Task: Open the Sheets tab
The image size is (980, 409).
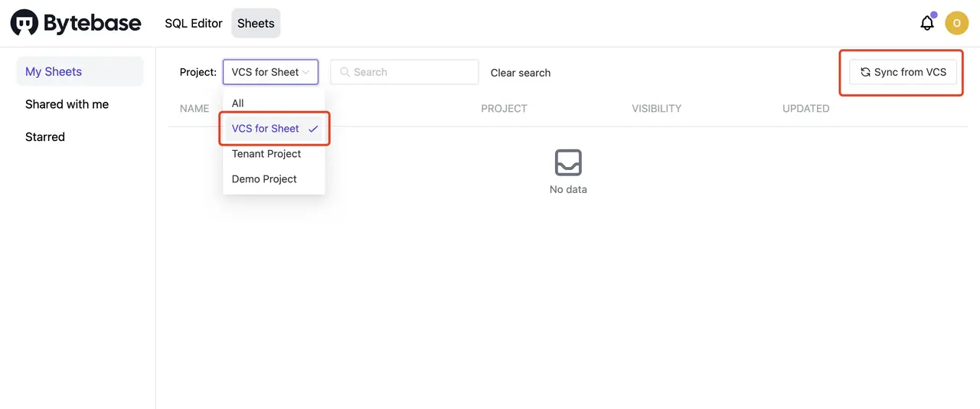Action: [x=256, y=23]
